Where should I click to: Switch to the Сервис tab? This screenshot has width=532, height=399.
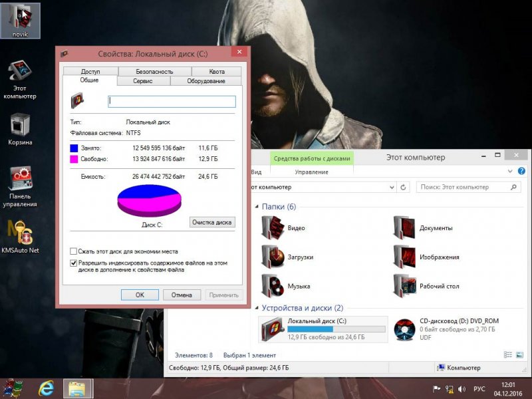(x=143, y=80)
